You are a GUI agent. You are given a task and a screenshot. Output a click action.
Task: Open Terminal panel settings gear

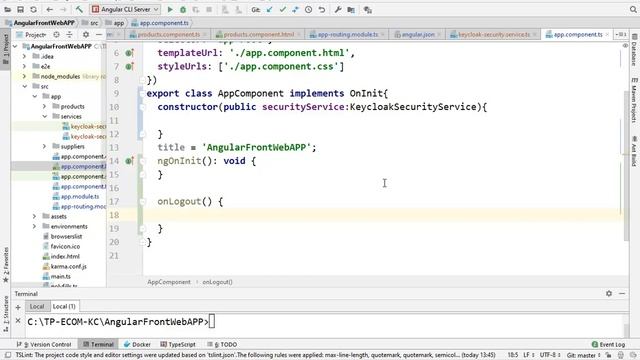[x=609, y=293]
